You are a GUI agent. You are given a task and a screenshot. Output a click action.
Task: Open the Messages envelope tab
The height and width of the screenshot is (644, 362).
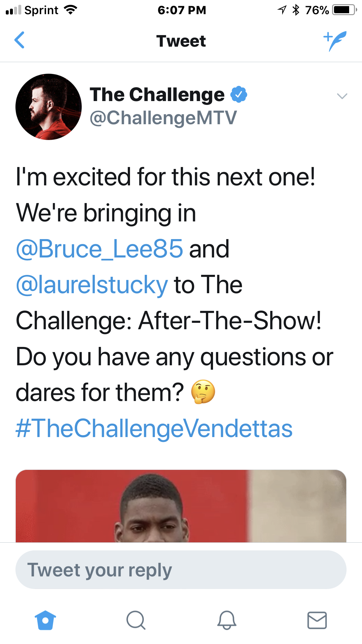[x=317, y=620]
